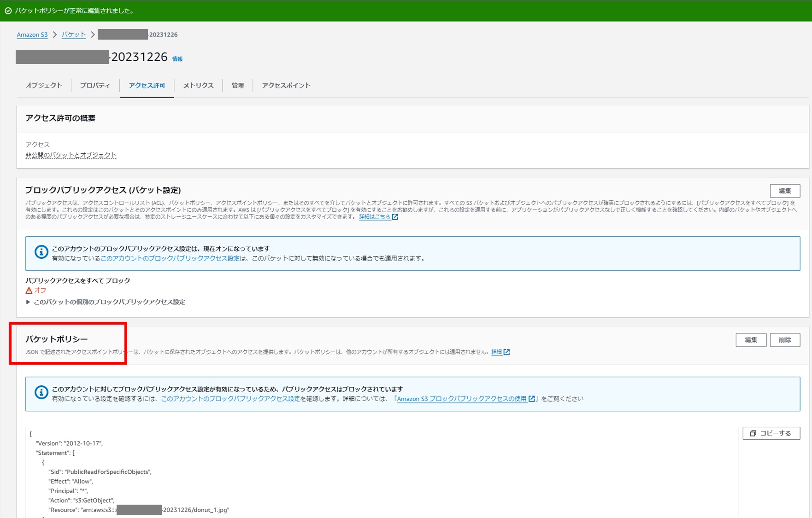Image resolution: width=812 pixels, height=518 pixels.
Task: Click the external link icon beside Amazon S3 ブロックパブリックアクセスの使用
Action: click(532, 399)
